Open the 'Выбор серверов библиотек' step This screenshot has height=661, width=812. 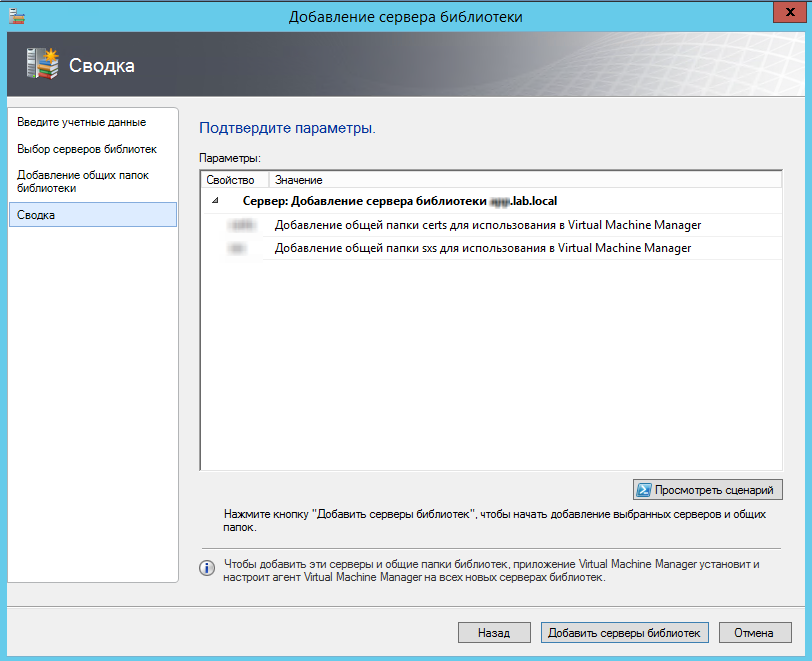pyautogui.click(x=87, y=149)
